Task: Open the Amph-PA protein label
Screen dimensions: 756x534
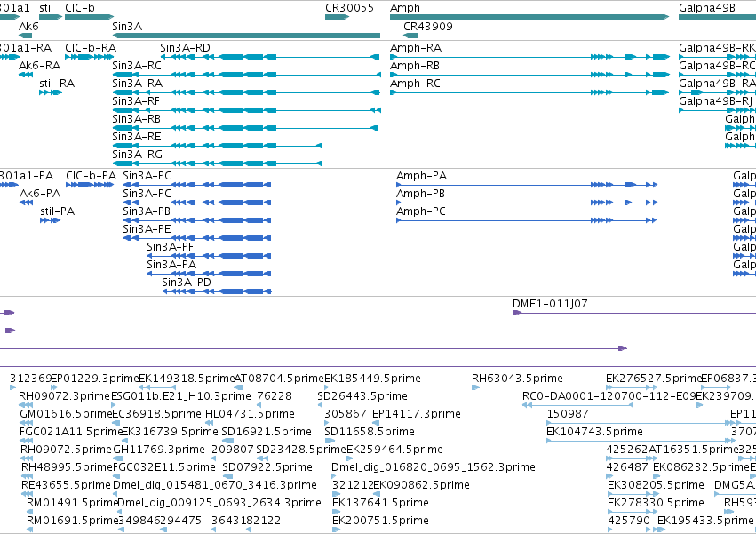Action: coord(421,176)
